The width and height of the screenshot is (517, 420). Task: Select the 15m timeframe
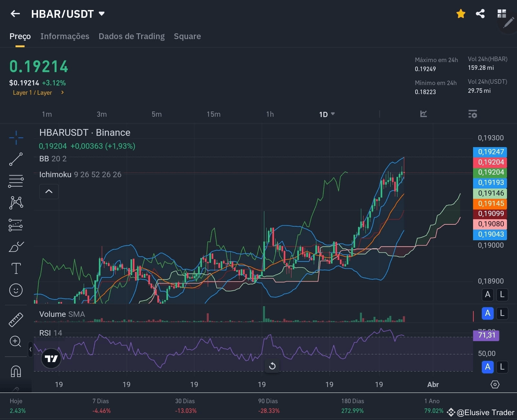tap(214, 114)
